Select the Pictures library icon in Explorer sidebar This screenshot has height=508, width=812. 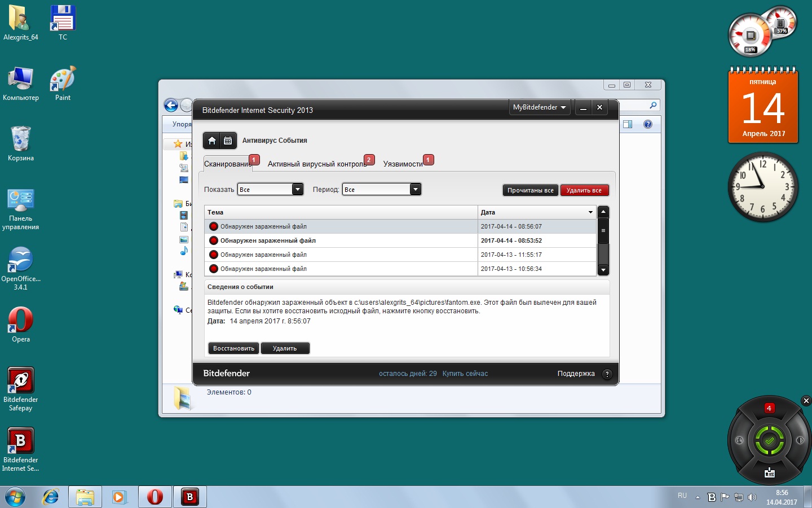tap(184, 239)
